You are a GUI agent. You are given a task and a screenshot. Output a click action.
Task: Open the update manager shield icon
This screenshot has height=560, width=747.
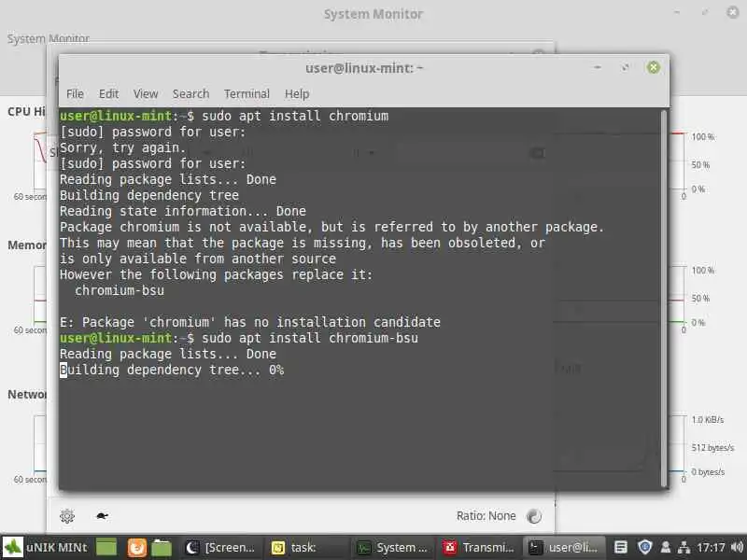coord(645,548)
